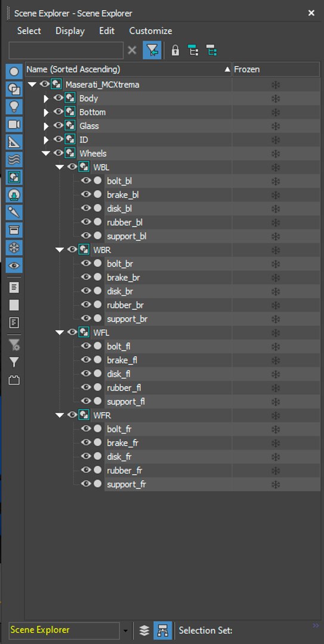Open the Edit menu

[x=107, y=31]
